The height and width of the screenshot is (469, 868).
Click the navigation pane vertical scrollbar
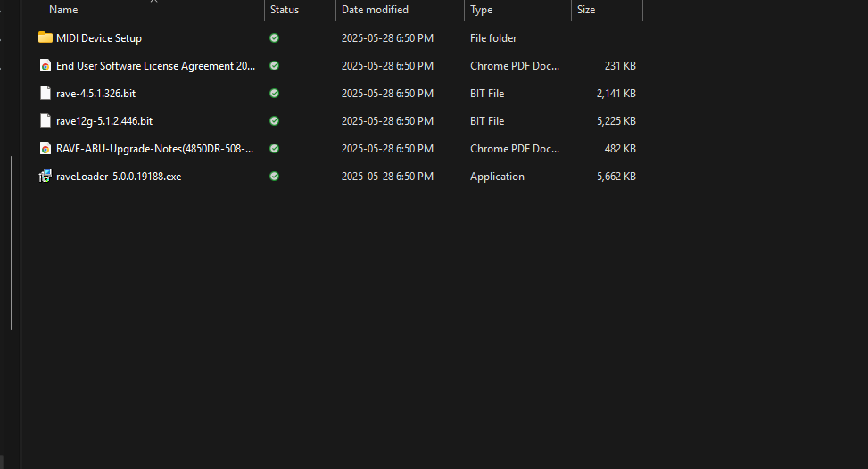(12, 243)
